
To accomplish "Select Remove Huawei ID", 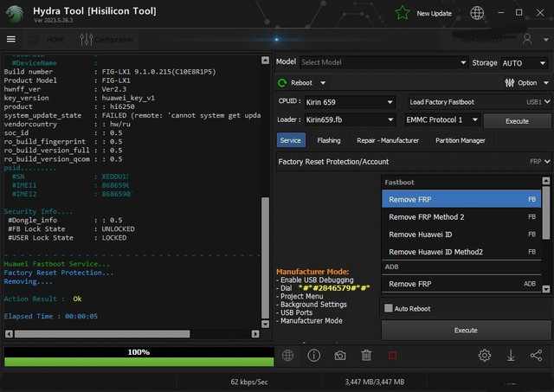I will point(461,235).
